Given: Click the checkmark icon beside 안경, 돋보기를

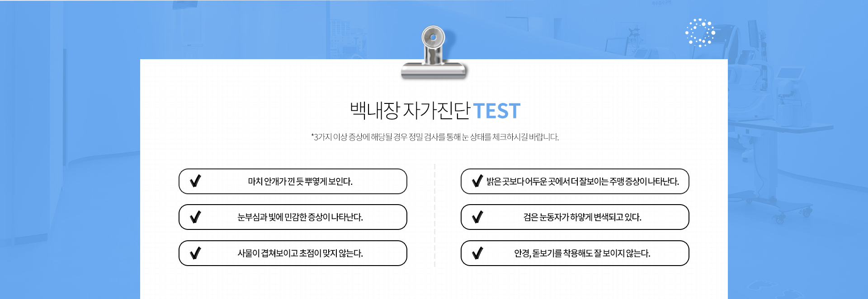Looking at the screenshot, I should [x=477, y=253].
